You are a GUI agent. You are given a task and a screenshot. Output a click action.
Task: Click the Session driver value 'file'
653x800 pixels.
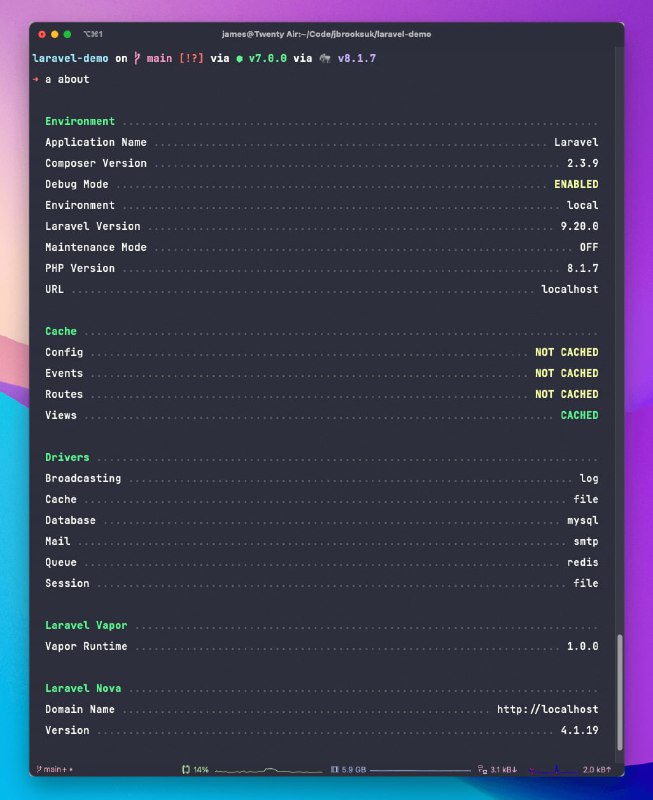[586, 583]
